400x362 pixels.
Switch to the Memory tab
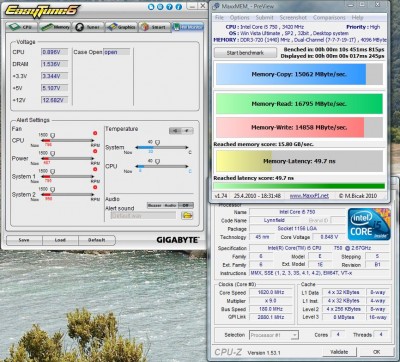point(55,27)
